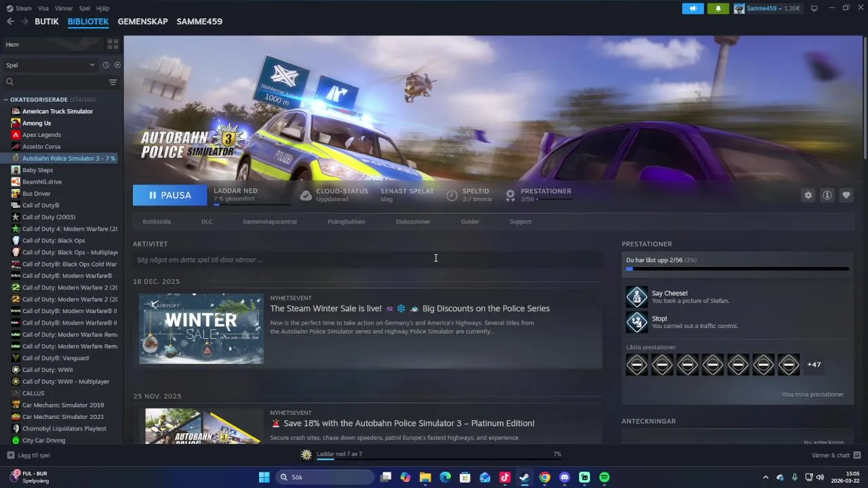Switch library to grid collections view
The height and width of the screenshot is (488, 868).
[113, 44]
